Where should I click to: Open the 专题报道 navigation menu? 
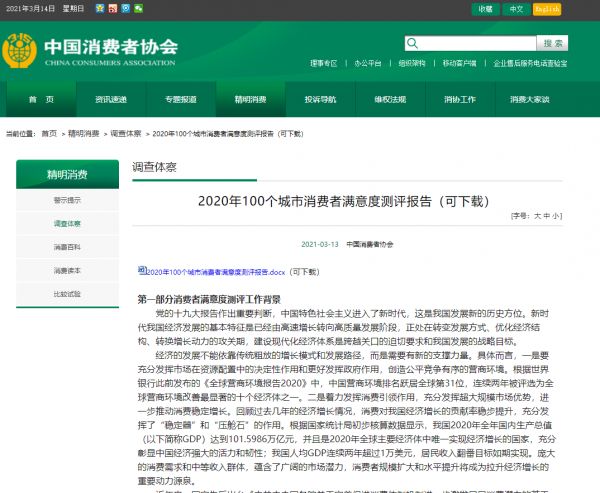click(181, 100)
